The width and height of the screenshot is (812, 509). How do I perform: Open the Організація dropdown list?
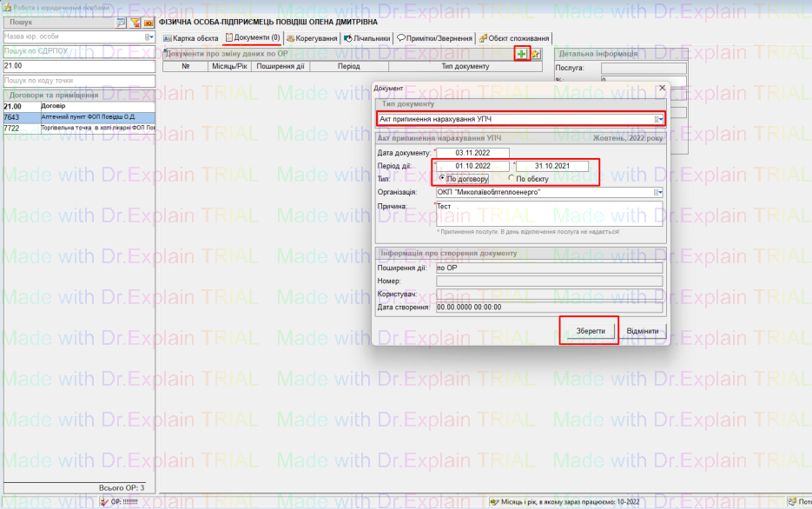pyautogui.click(x=659, y=192)
